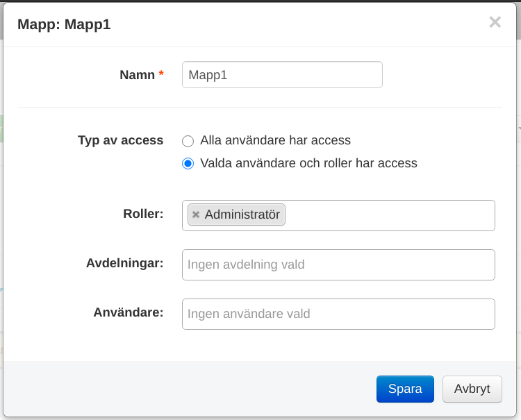
Task: Click the red required asterisk beside Namn
Action: click(161, 74)
